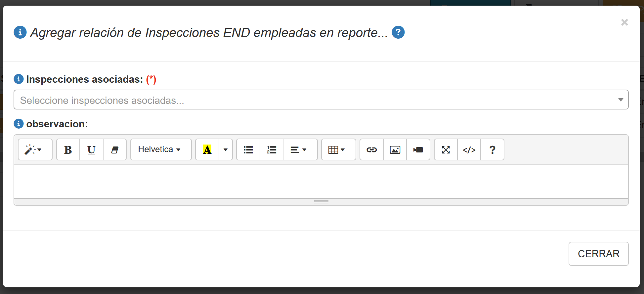Click the insert picture icon

395,150
